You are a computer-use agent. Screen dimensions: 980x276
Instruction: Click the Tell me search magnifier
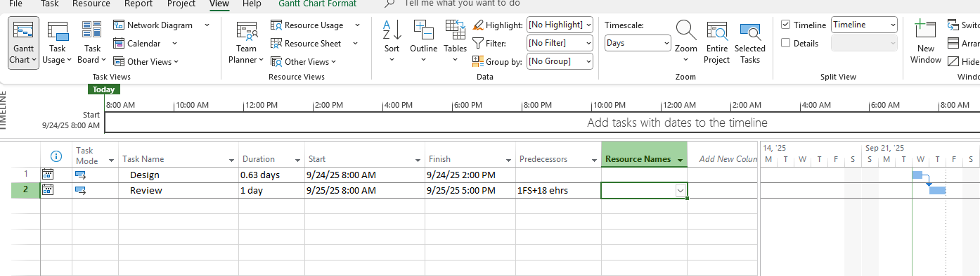click(x=389, y=4)
